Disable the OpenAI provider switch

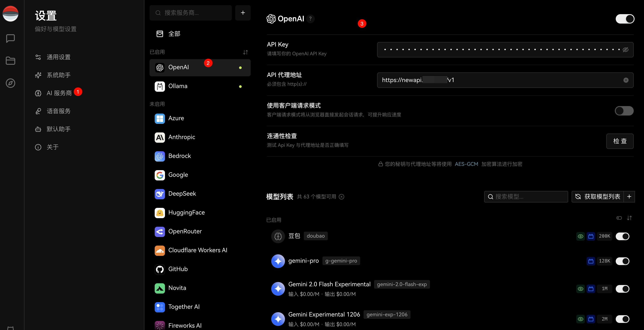point(625,19)
